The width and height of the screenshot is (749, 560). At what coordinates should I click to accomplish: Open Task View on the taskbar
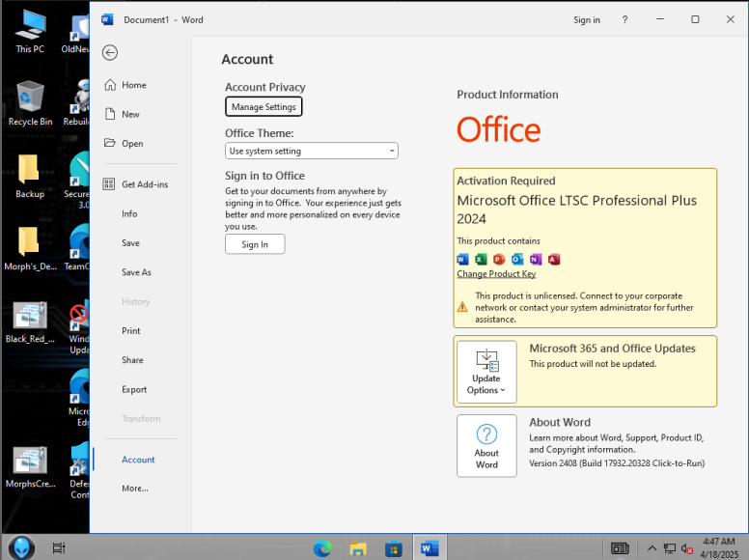pyautogui.click(x=58, y=548)
